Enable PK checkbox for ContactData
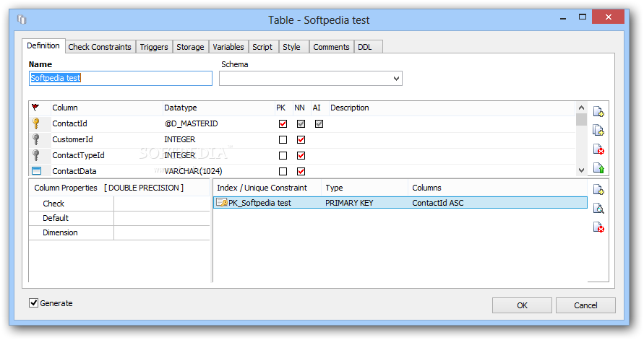Viewport: 644px width, 340px height. pos(283,171)
